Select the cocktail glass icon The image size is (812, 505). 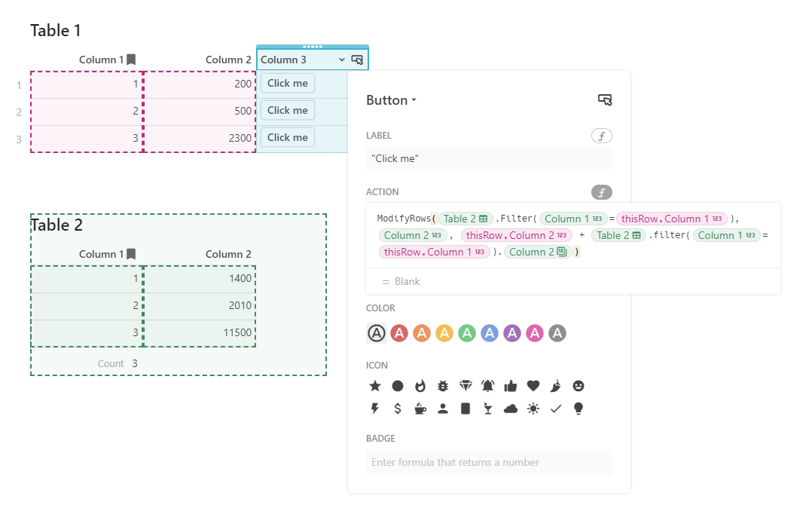click(488, 409)
